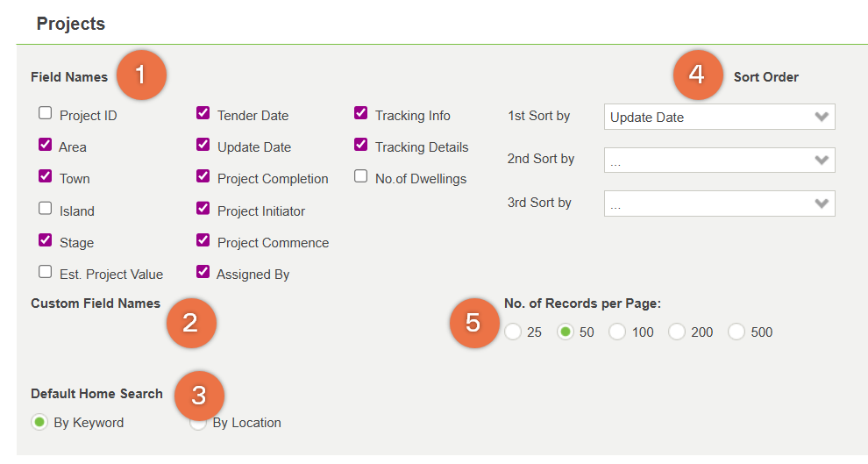Select 50 records per page
Viewport: 868px width, 464px height.
(x=566, y=332)
